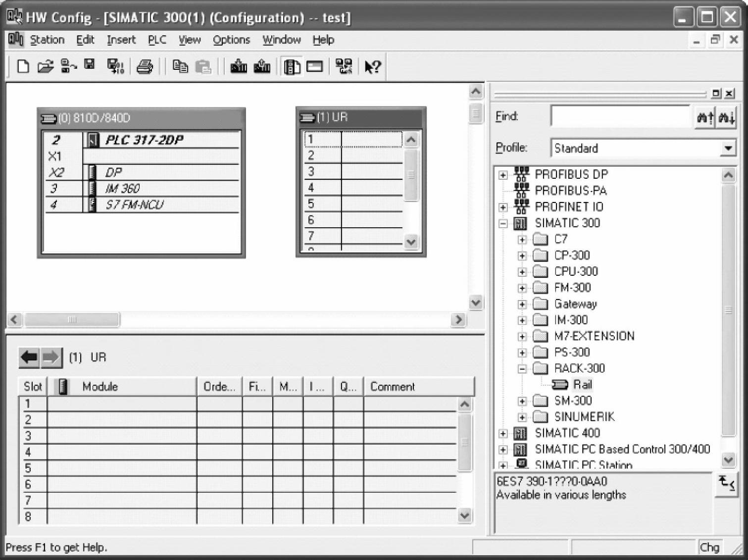Select the DP row in 810D/840D rack
Image resolution: width=748 pixels, height=560 pixels.
click(142, 172)
